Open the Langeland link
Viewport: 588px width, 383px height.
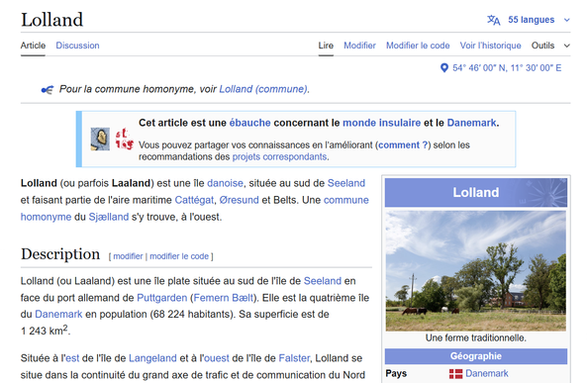pos(152,358)
